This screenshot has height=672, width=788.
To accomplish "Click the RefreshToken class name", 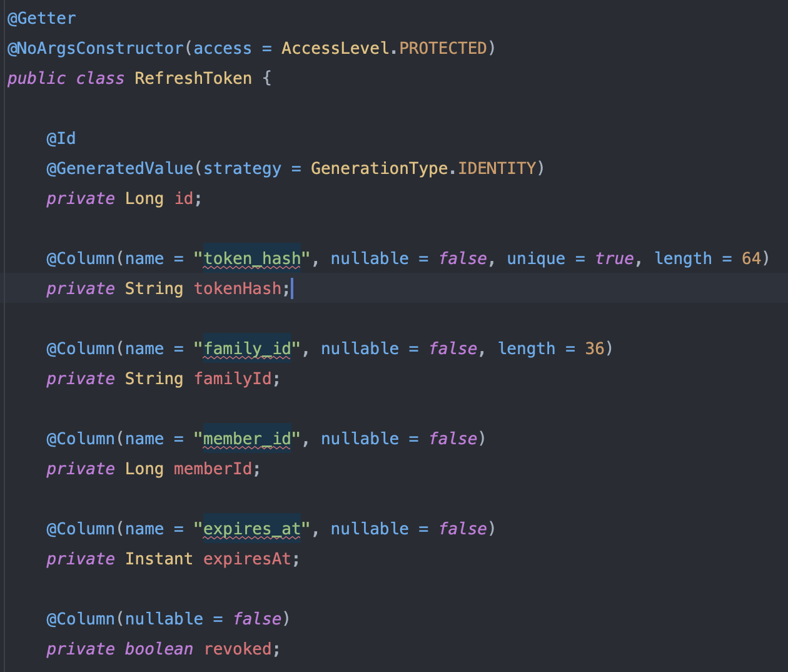I will 193,78.
